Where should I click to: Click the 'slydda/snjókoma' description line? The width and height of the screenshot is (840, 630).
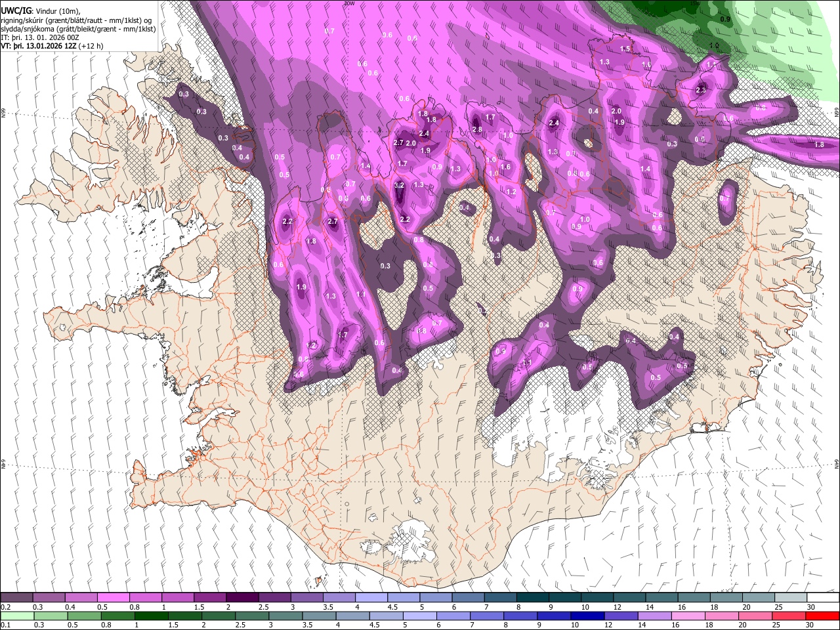(78, 29)
